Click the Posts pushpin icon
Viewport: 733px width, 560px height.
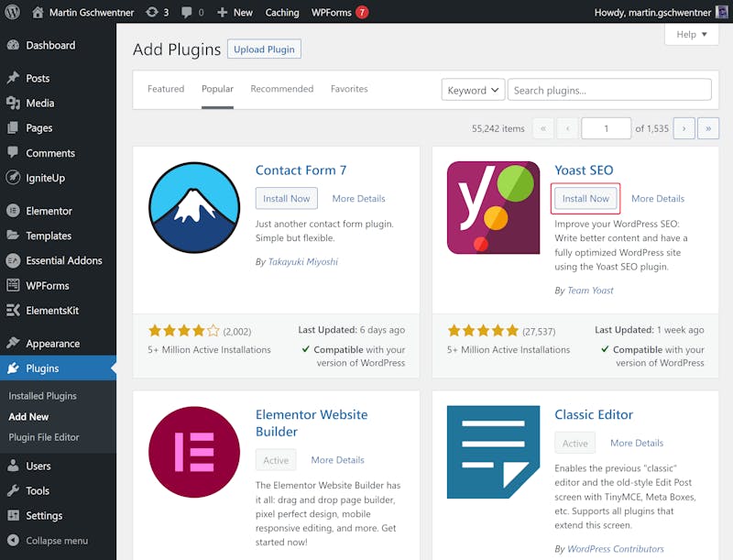pyautogui.click(x=13, y=78)
